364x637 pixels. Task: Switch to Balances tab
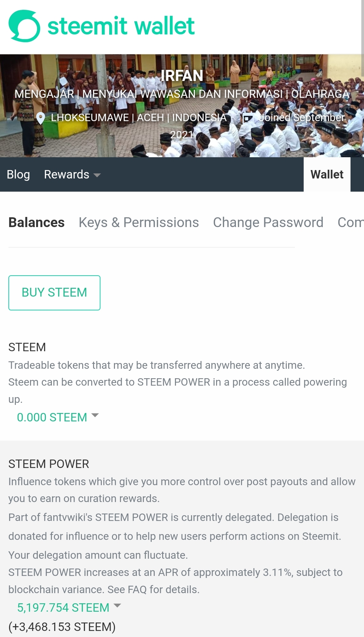pyautogui.click(x=36, y=222)
